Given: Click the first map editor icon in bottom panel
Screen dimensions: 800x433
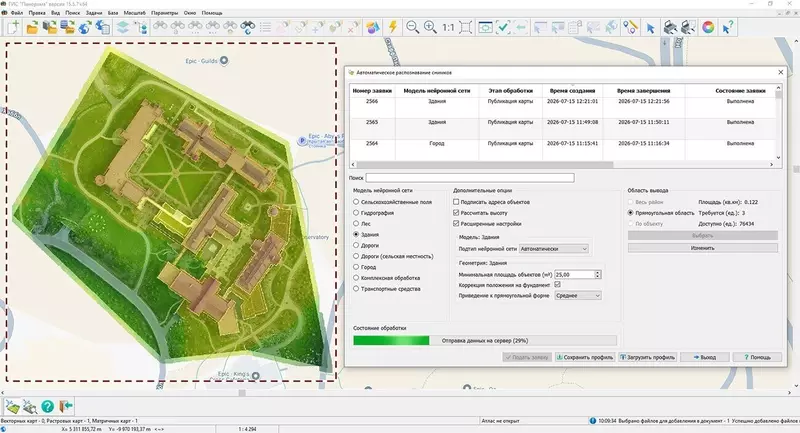Looking at the screenshot, I should click(12, 406).
